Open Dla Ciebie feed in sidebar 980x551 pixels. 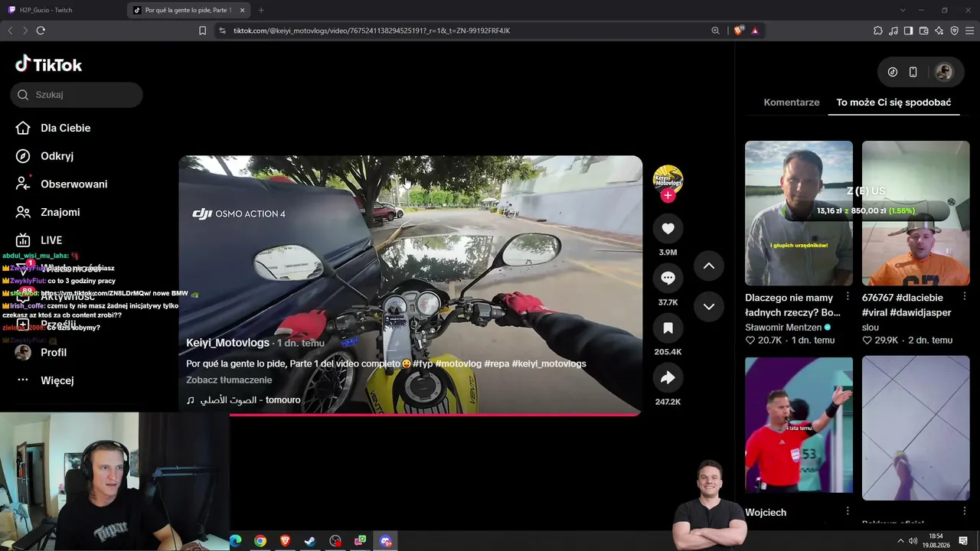(53, 128)
